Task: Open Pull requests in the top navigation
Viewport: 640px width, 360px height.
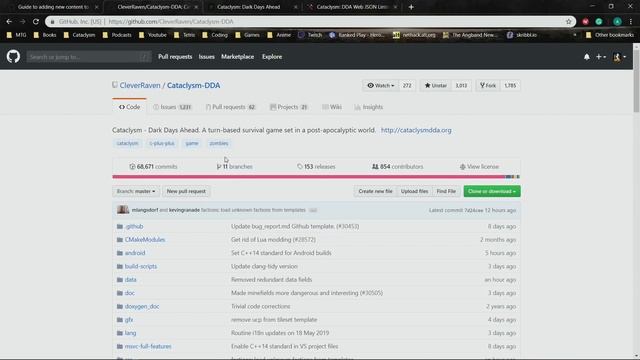Action: [x=175, y=57]
